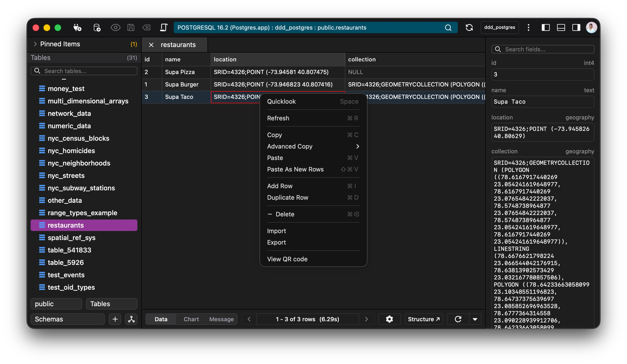The height and width of the screenshot is (364, 627).
Task: Open the table settings gear icon
Action: click(389, 319)
